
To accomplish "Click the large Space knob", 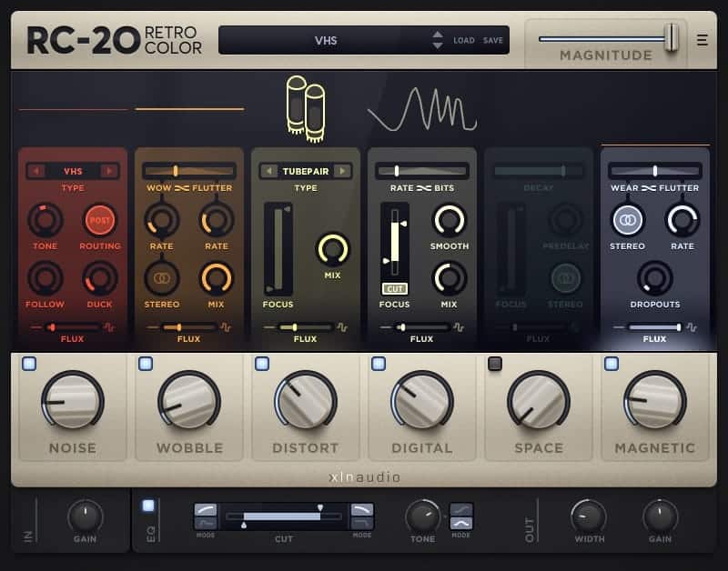I will click(539, 401).
